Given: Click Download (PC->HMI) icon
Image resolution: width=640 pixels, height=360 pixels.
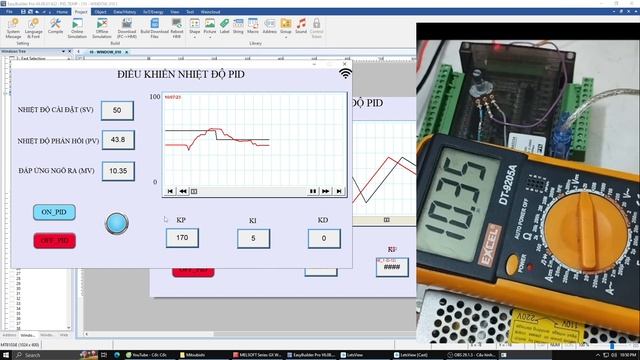Looking at the screenshot, I should [x=127, y=28].
